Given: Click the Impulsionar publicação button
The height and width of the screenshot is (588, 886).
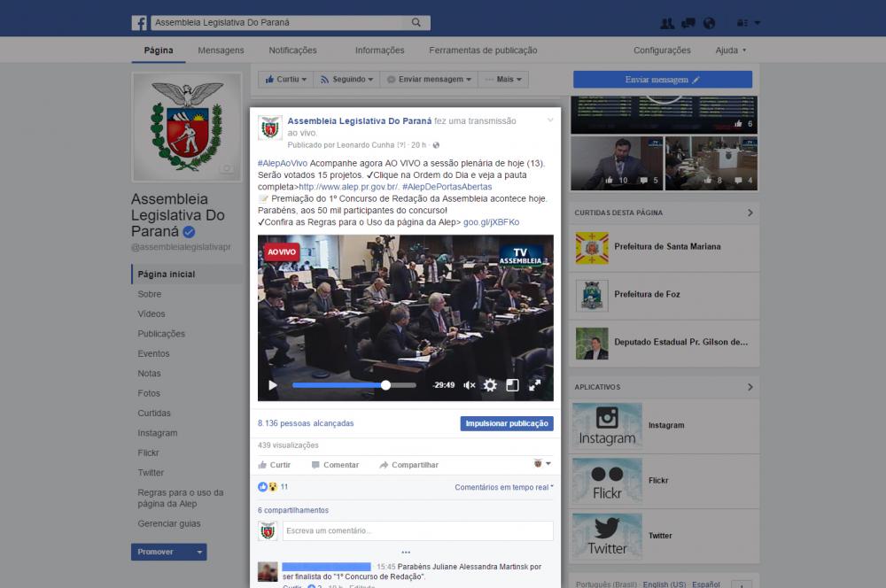Looking at the screenshot, I should tap(507, 423).
